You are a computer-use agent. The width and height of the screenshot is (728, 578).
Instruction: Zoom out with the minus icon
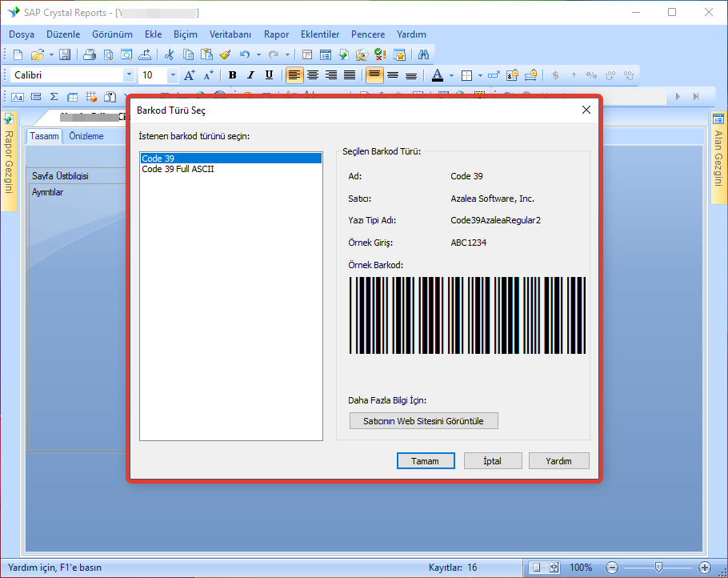[612, 568]
